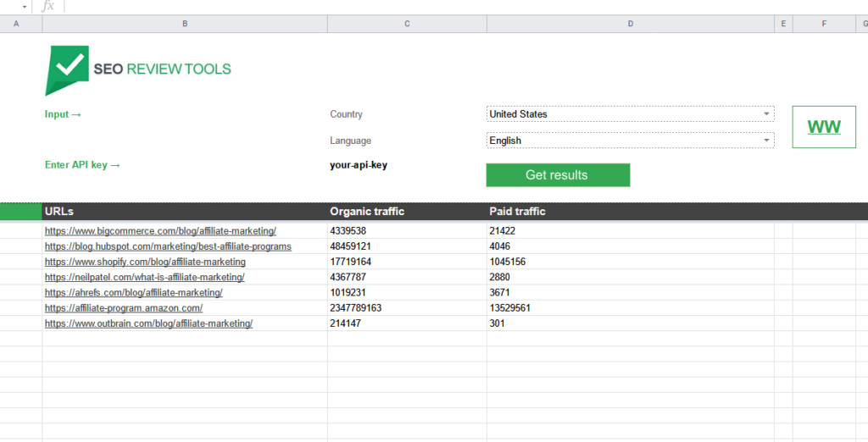The width and height of the screenshot is (868, 442).
Task: Open the outbrain affiliate-marketing blog link
Action: [x=148, y=323]
